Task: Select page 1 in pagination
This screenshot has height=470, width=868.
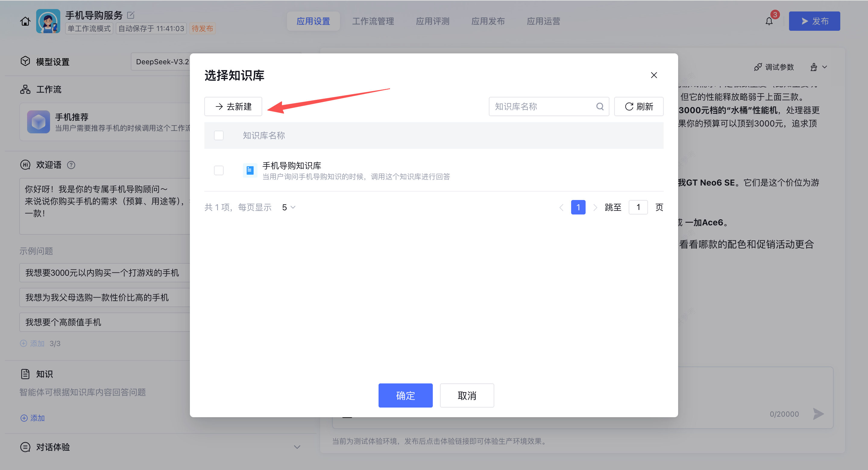Action: pos(578,207)
